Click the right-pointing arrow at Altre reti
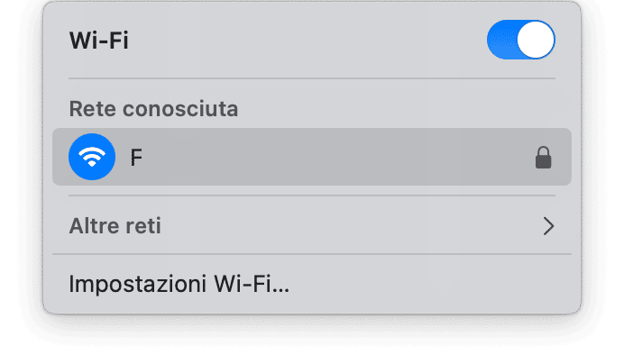The image size is (624, 364). 548,225
